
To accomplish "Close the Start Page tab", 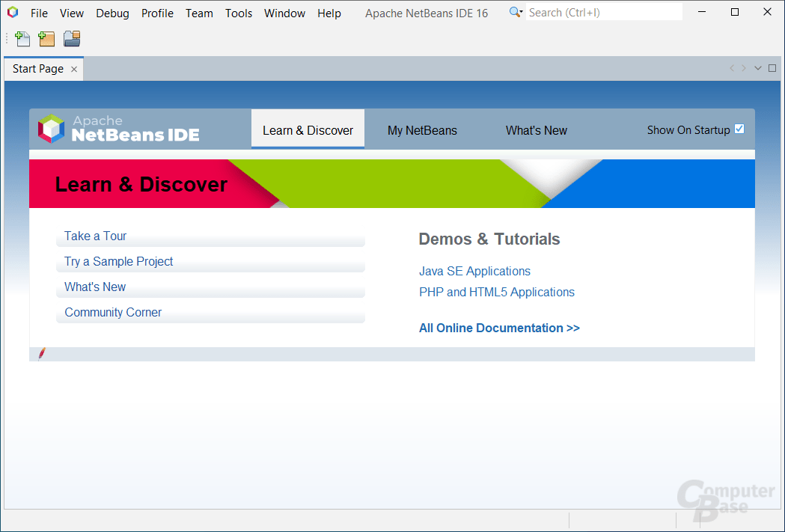I will [x=73, y=69].
